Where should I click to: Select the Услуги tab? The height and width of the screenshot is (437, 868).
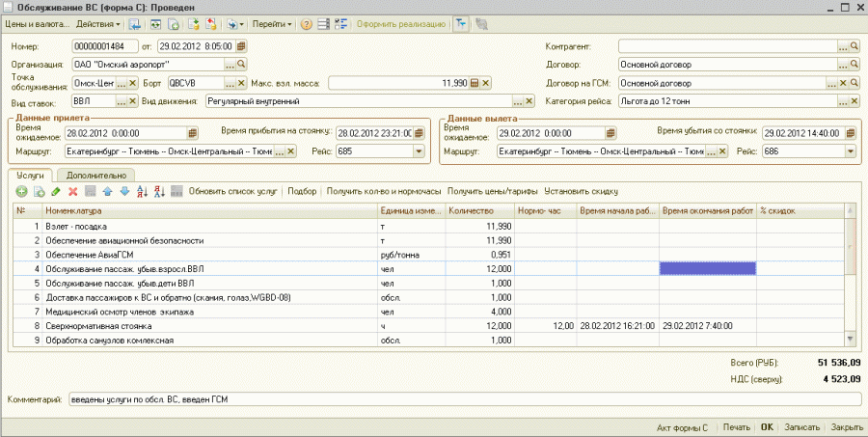[30, 176]
